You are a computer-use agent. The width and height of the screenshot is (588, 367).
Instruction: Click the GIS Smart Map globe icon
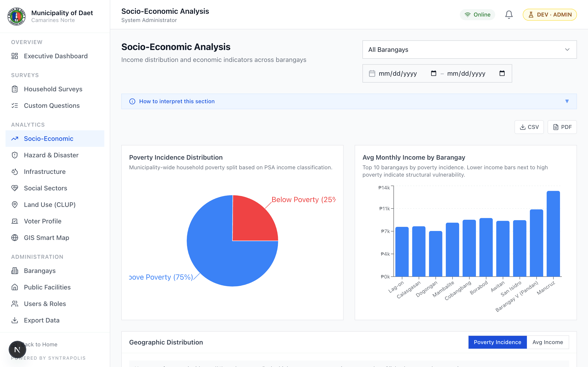[15, 238]
